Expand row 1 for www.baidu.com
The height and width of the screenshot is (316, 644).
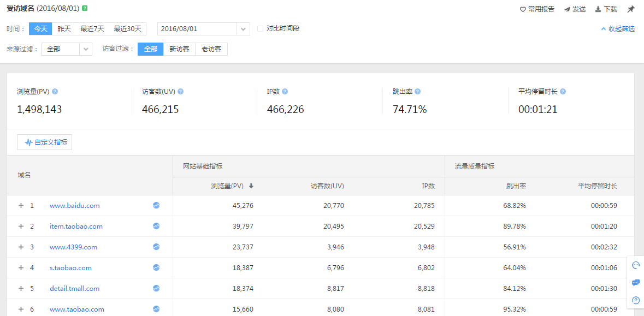(21, 206)
